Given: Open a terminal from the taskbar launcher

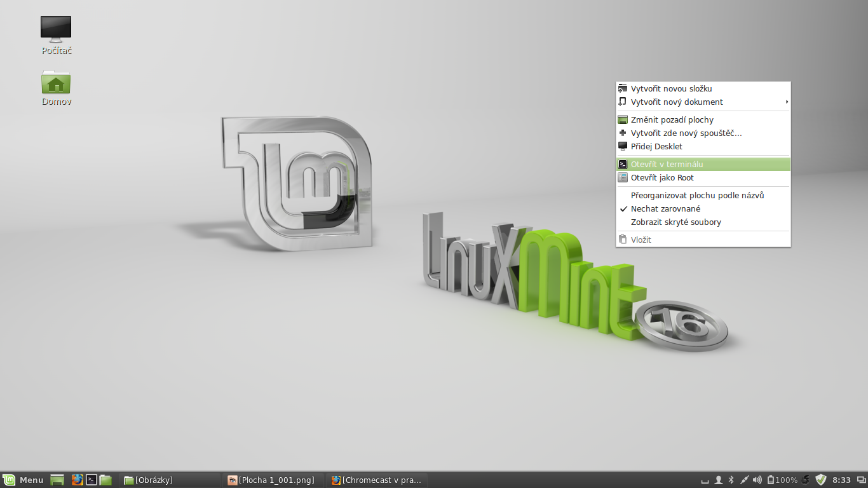Looking at the screenshot, I should pos(91,480).
